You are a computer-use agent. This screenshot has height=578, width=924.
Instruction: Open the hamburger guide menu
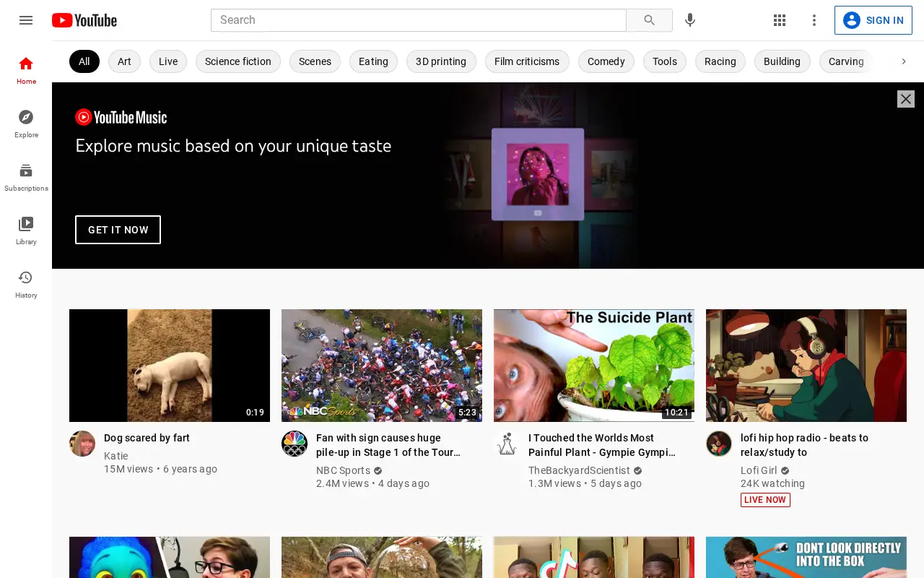click(26, 20)
